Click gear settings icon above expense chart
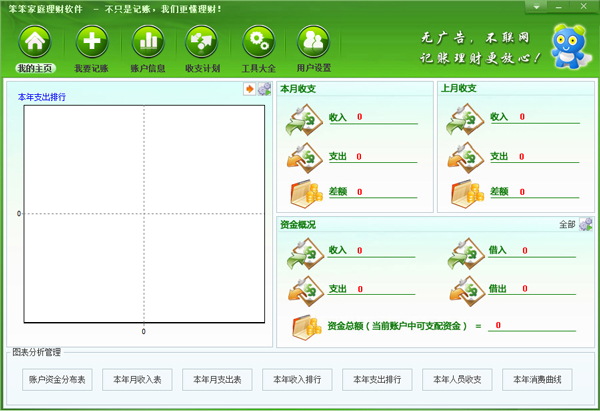This screenshot has width=600, height=411. pyautogui.click(x=264, y=89)
